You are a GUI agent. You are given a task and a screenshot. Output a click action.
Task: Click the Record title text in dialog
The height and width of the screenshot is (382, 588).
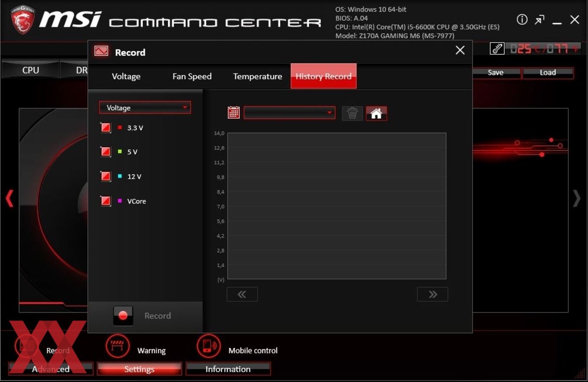(x=130, y=52)
